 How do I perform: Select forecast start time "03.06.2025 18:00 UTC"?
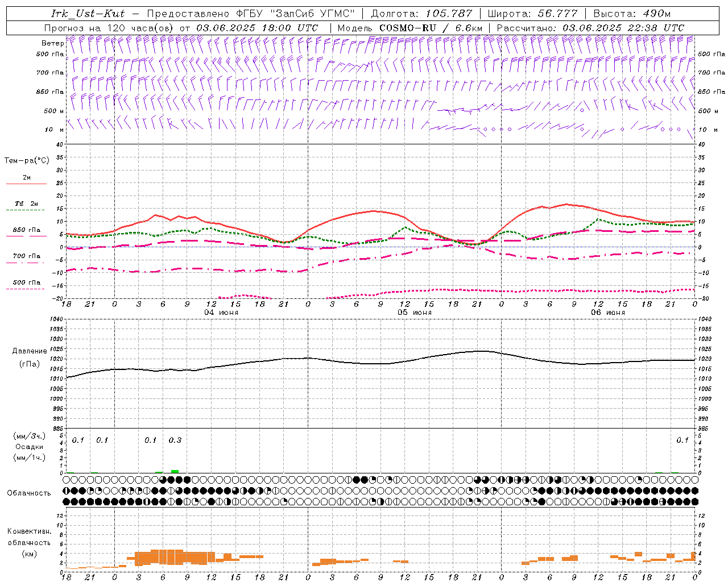coord(257,28)
